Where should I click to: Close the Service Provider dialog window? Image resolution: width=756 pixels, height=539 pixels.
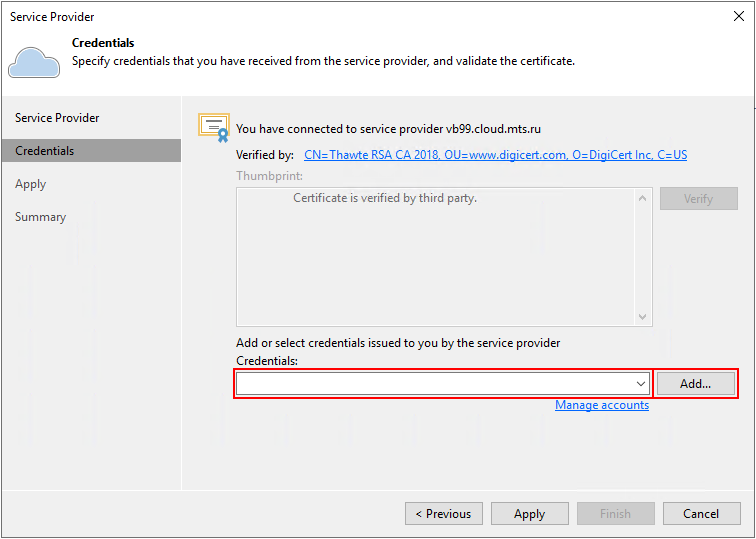click(x=739, y=16)
